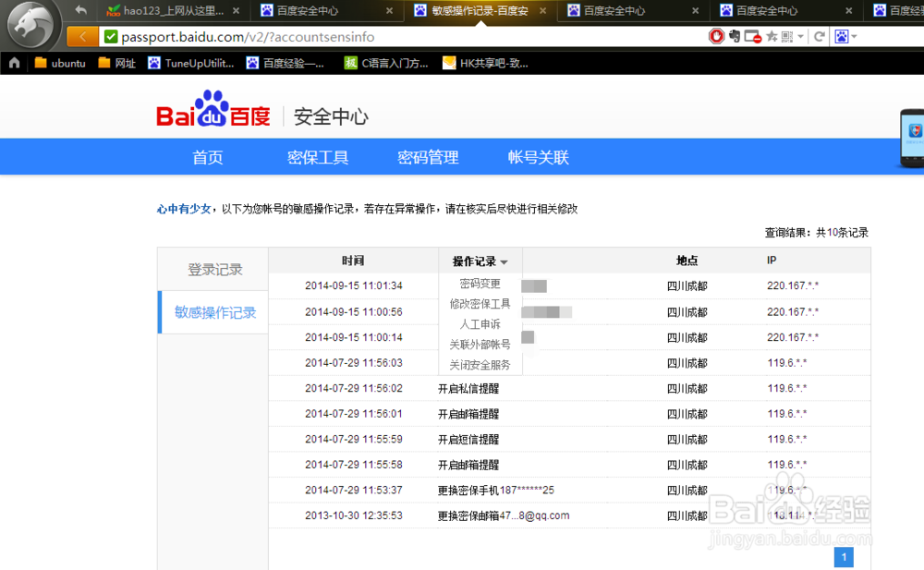Viewport: 924px width, 570px height.
Task: Open the ubuntu bookmark folder
Action: [59, 63]
